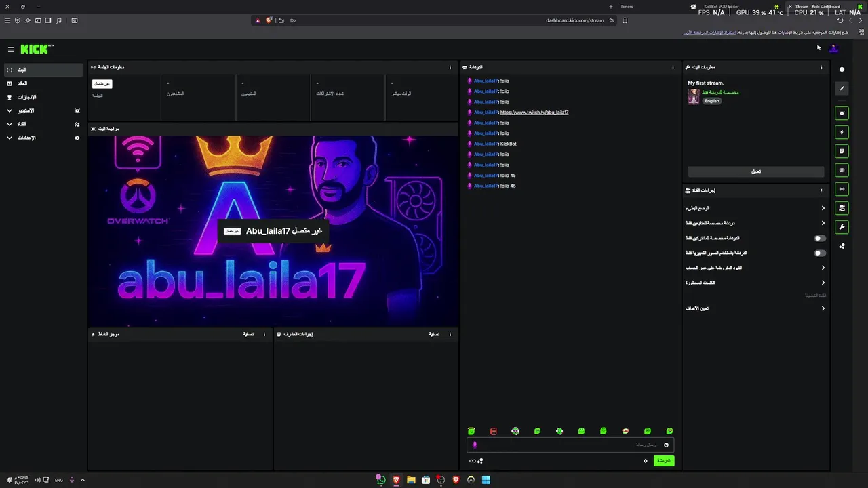Image resolution: width=868 pixels, height=488 pixels.
Task: Toggle subscribers-only chat switch
Action: click(x=820, y=238)
